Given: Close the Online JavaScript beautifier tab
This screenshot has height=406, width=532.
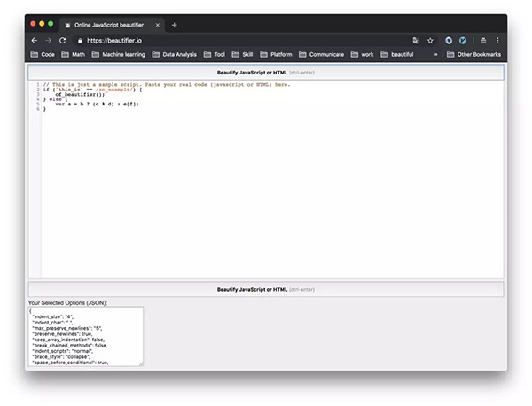Looking at the screenshot, I should (158, 25).
